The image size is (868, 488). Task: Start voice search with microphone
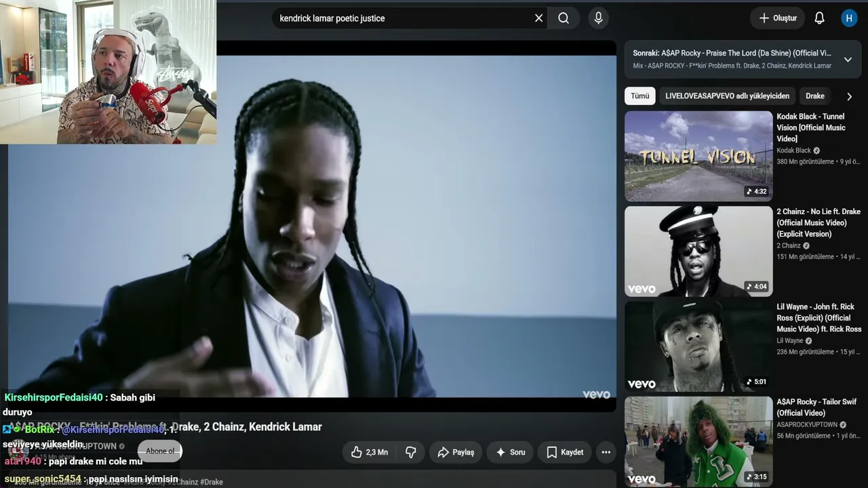tap(598, 18)
